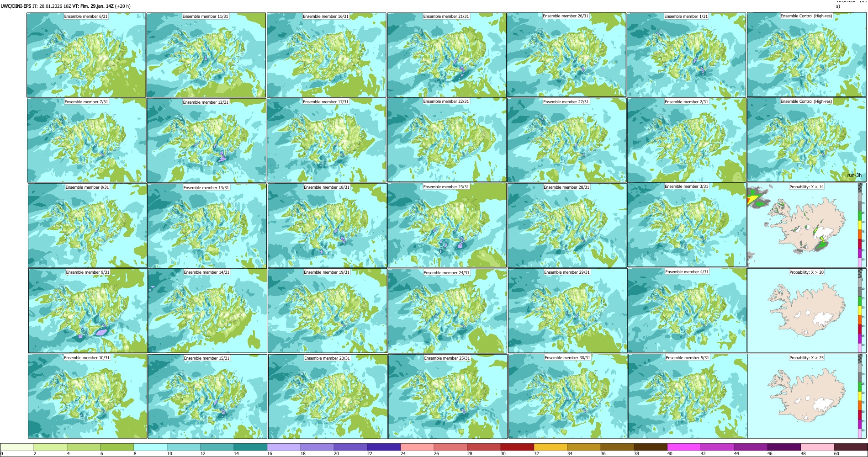The image size is (868, 457).
Task: Open the Ensemble member 5/31 map
Action: [x=688, y=396]
